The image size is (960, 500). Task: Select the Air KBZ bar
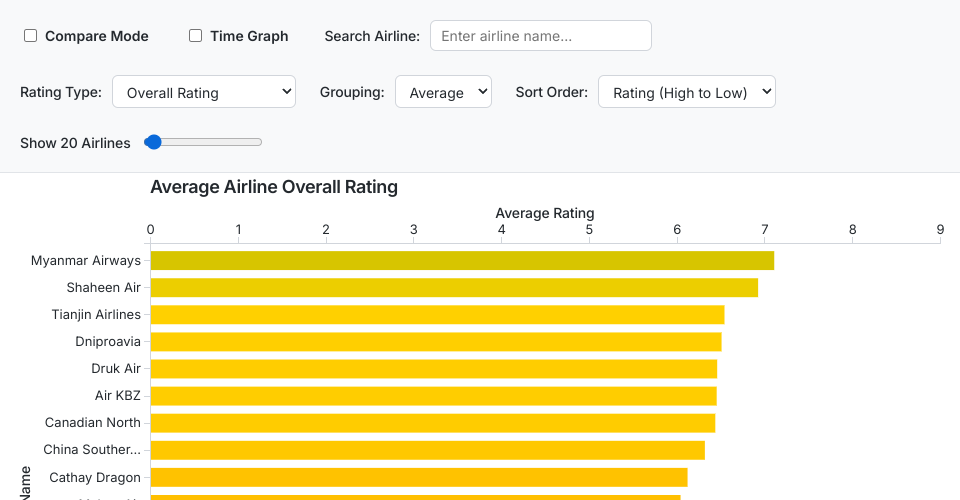click(x=433, y=395)
